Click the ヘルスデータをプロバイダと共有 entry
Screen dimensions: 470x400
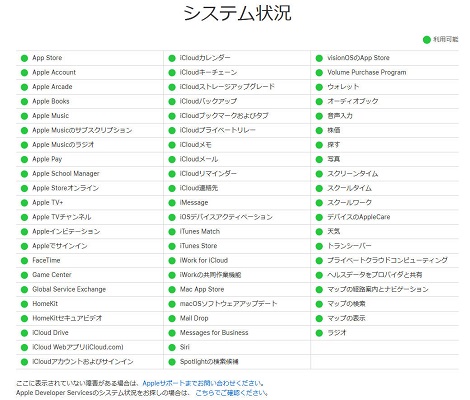coord(375,275)
